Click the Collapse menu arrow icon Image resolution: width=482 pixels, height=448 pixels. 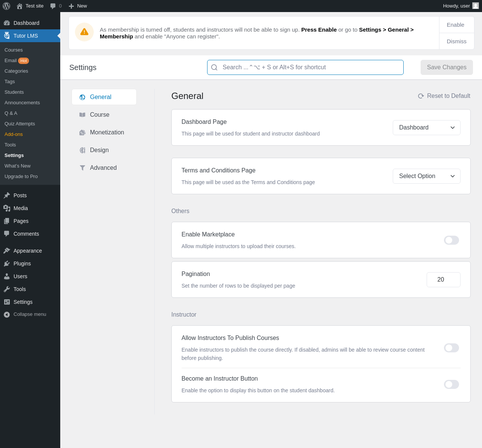click(x=7, y=315)
